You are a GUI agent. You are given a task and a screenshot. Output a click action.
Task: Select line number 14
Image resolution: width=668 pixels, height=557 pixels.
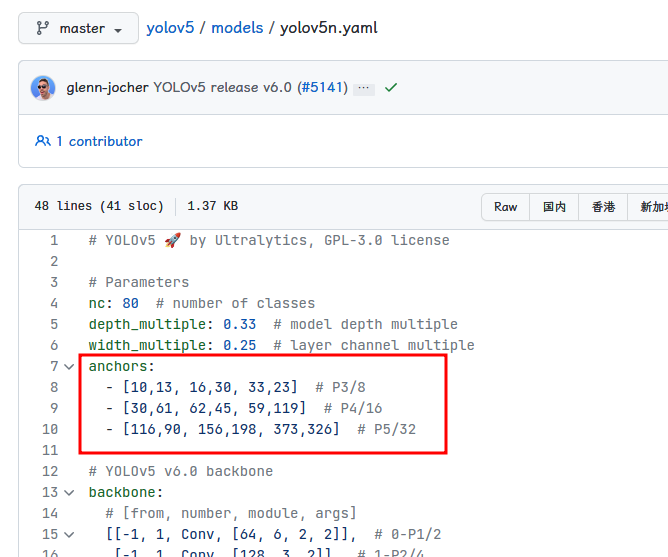pyautogui.click(x=50, y=513)
